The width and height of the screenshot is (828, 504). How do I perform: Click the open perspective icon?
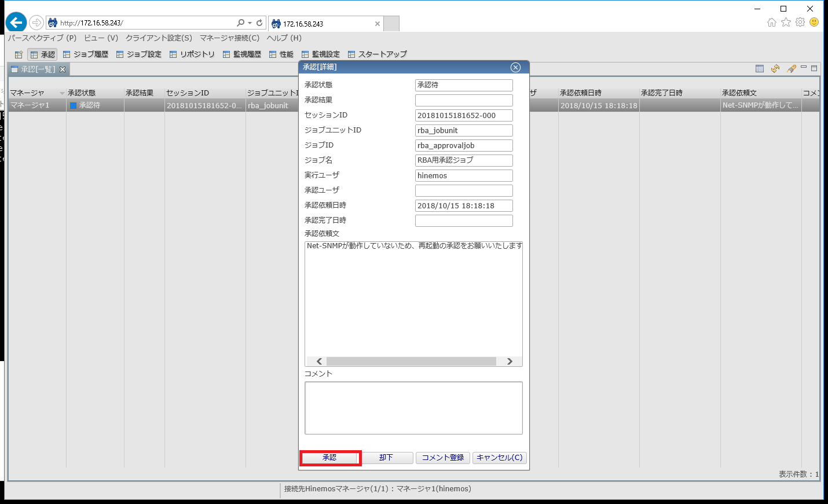[19, 54]
